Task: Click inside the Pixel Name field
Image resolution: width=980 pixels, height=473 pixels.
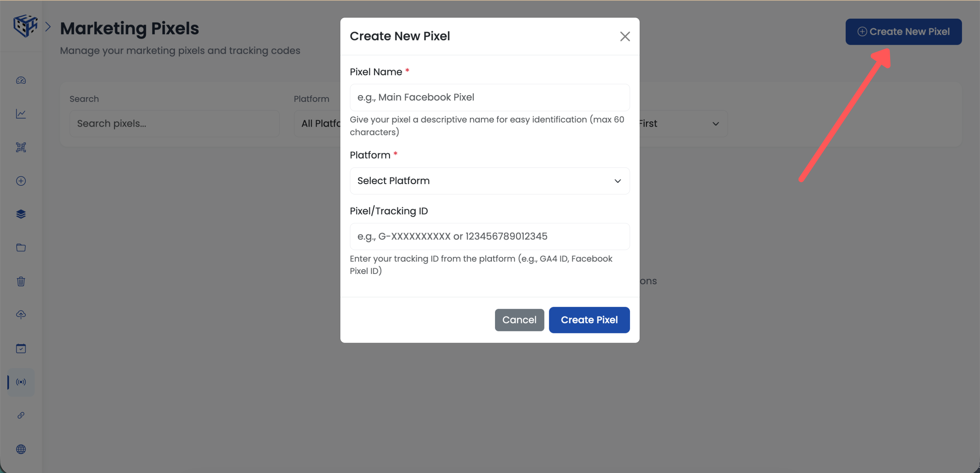Action: (489, 97)
